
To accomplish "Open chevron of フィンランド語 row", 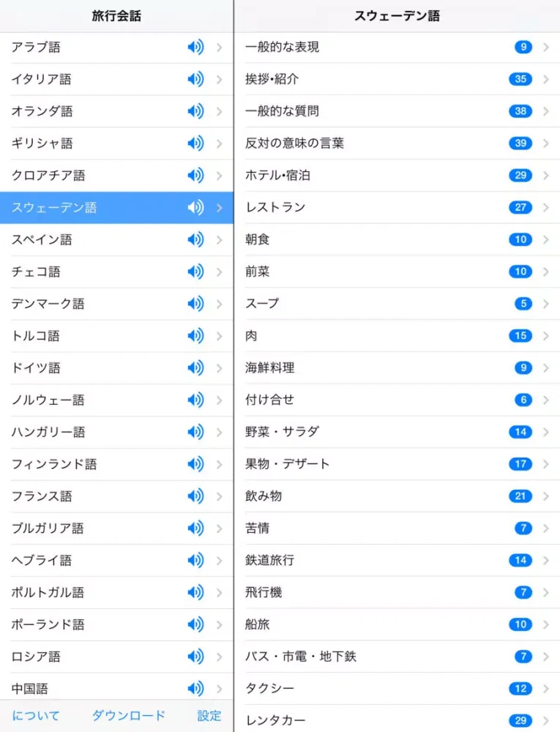I will (x=219, y=464).
